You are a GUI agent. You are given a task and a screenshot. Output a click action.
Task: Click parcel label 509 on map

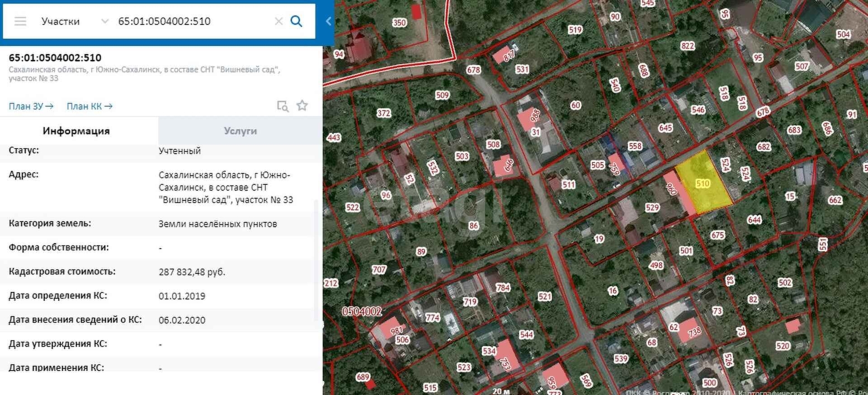[x=442, y=95]
